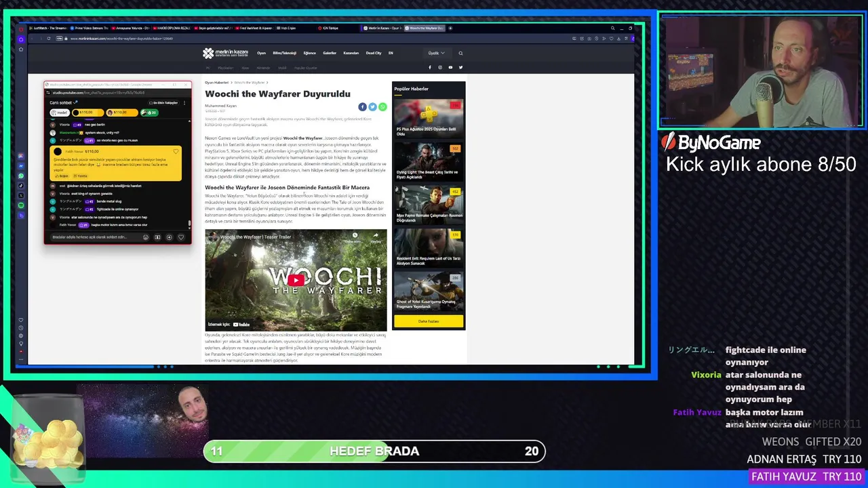Viewport: 868px width, 488px height.
Task: Open Dying Light: The Beast news card
Action: [429, 162]
